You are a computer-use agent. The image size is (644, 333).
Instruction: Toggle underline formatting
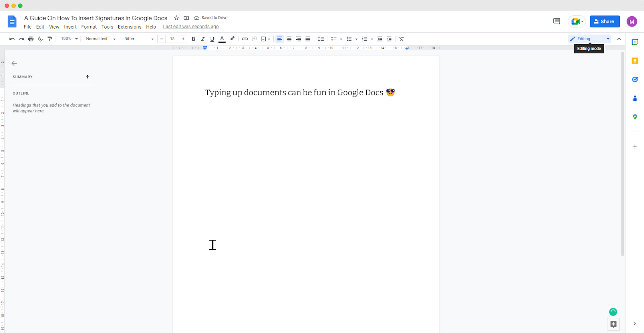tap(212, 39)
